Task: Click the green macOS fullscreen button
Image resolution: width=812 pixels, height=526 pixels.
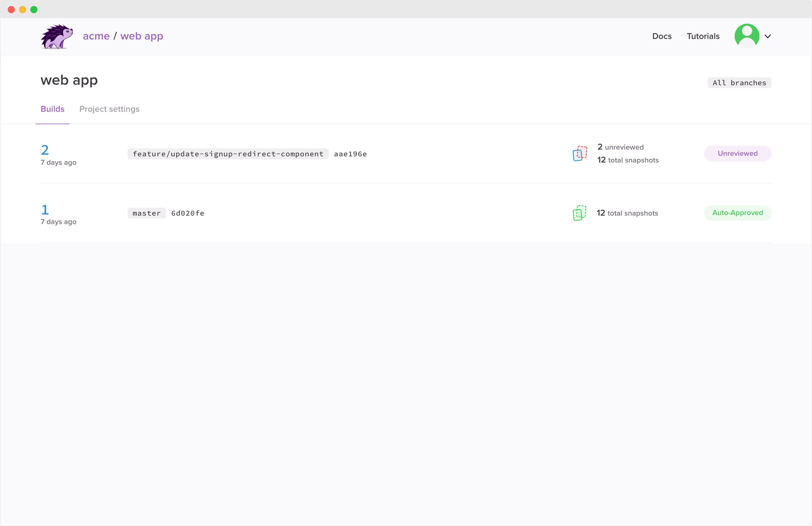Action: coord(34,10)
